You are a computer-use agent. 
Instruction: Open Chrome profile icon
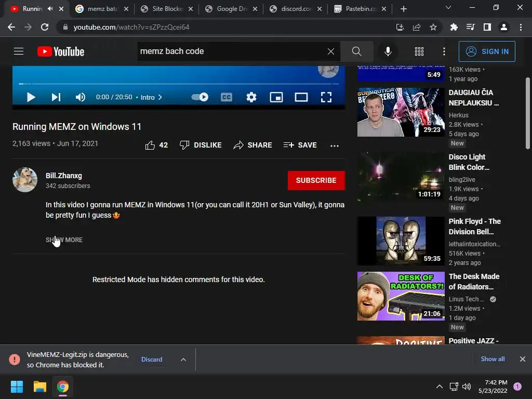click(504, 27)
